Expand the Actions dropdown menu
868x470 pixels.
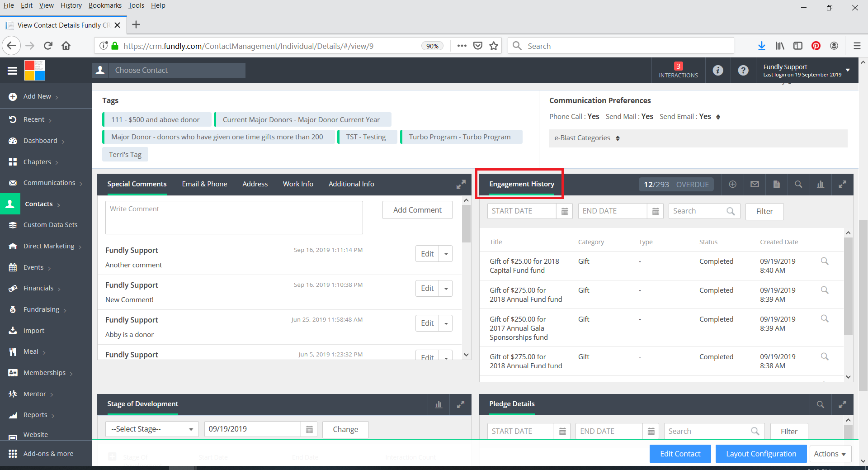click(830, 454)
